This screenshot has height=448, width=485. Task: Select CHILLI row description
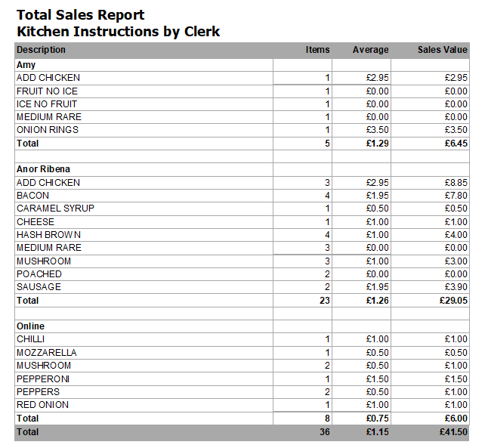(x=31, y=339)
